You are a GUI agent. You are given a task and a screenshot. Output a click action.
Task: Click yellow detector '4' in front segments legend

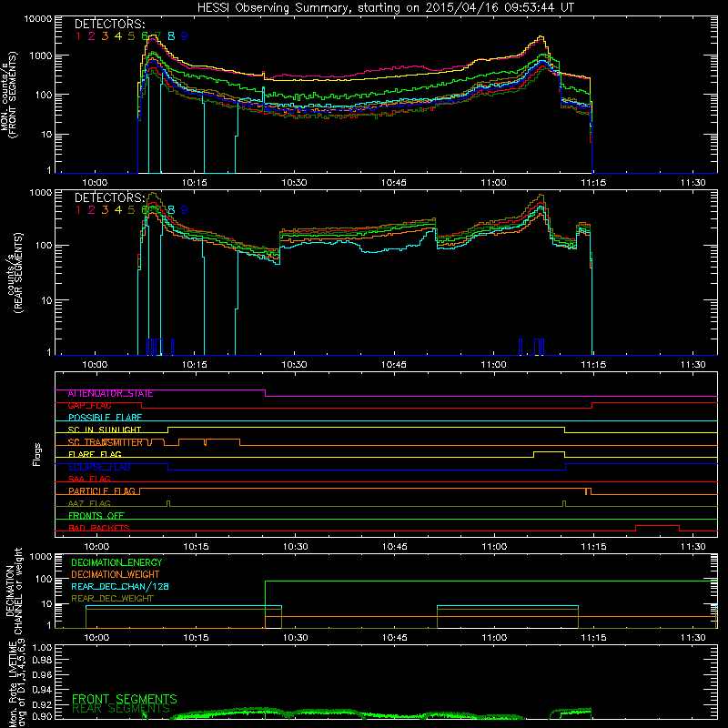coord(118,36)
